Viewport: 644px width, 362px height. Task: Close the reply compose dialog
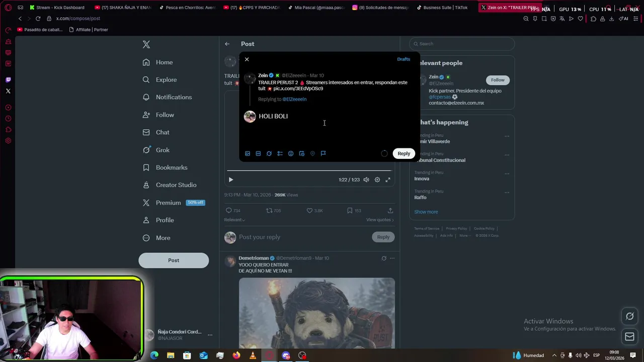pyautogui.click(x=247, y=59)
